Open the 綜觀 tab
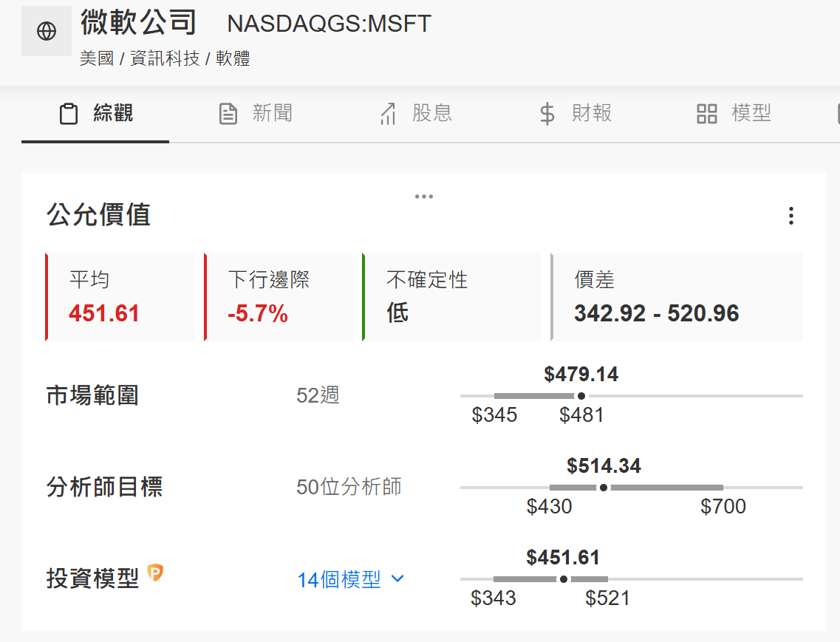 [x=95, y=114]
